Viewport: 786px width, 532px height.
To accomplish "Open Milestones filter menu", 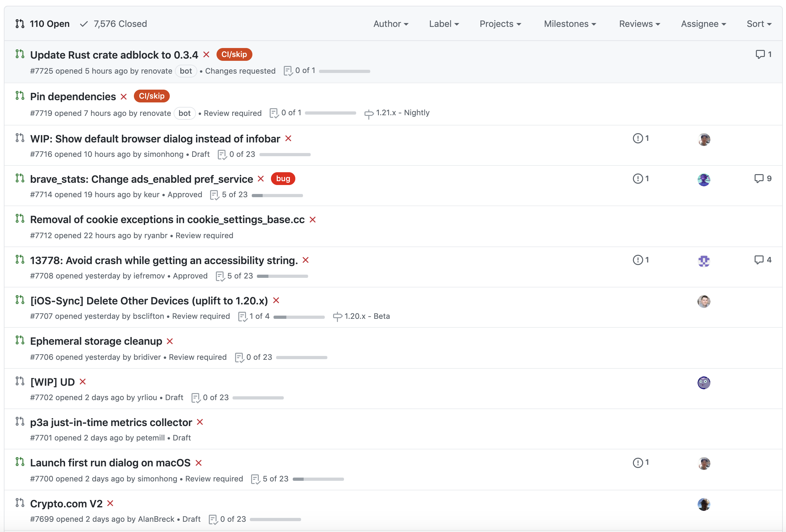I will tap(569, 24).
